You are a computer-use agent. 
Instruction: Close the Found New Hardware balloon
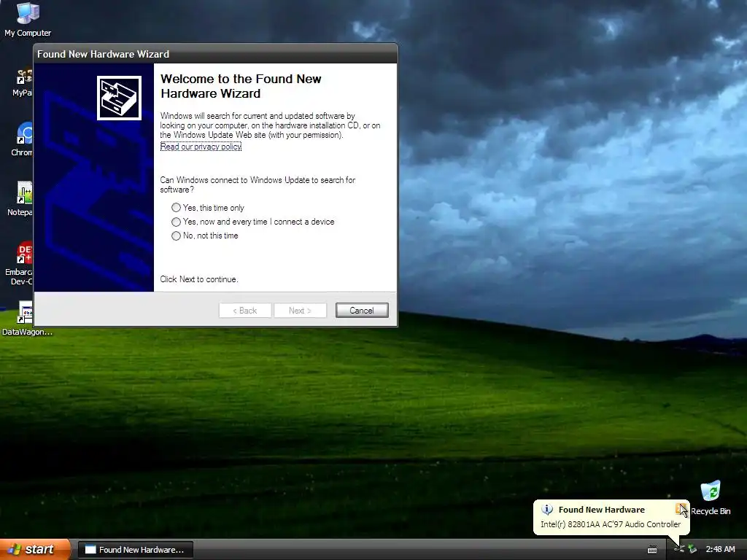pos(680,508)
